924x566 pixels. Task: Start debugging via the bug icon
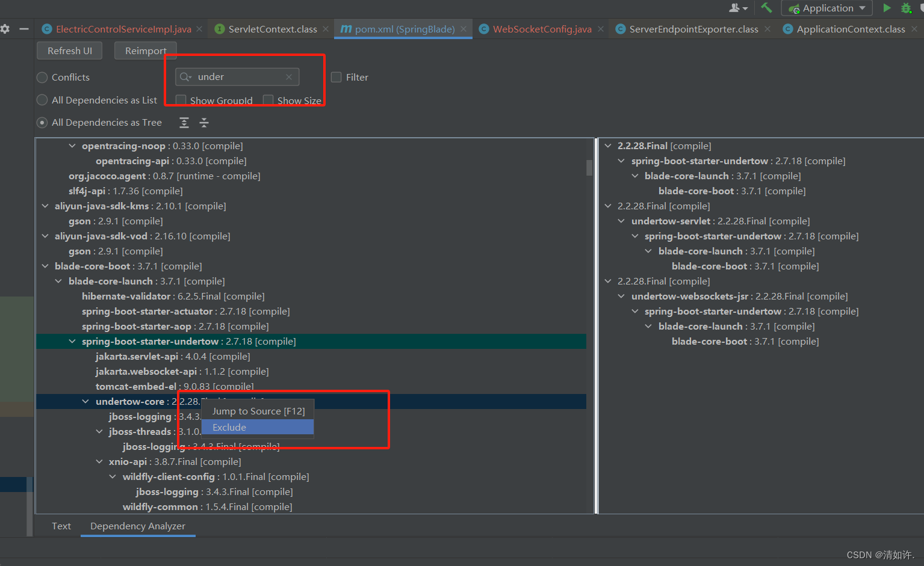(908, 8)
